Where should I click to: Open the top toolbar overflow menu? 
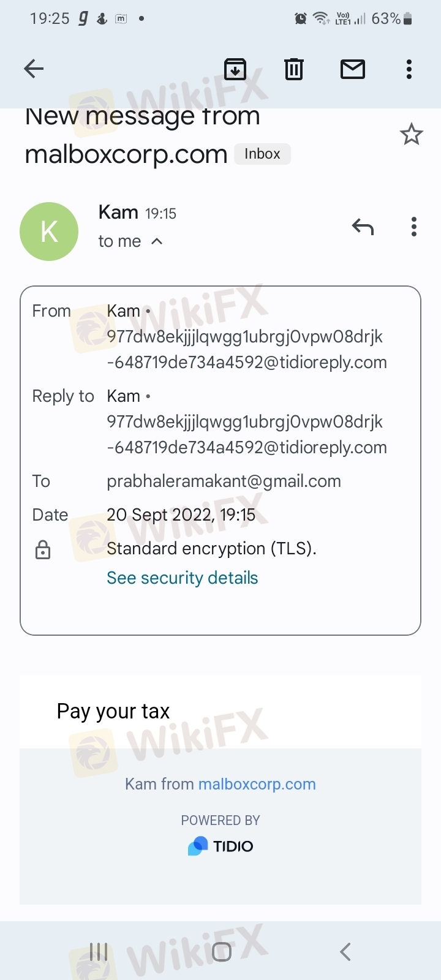pos(409,69)
